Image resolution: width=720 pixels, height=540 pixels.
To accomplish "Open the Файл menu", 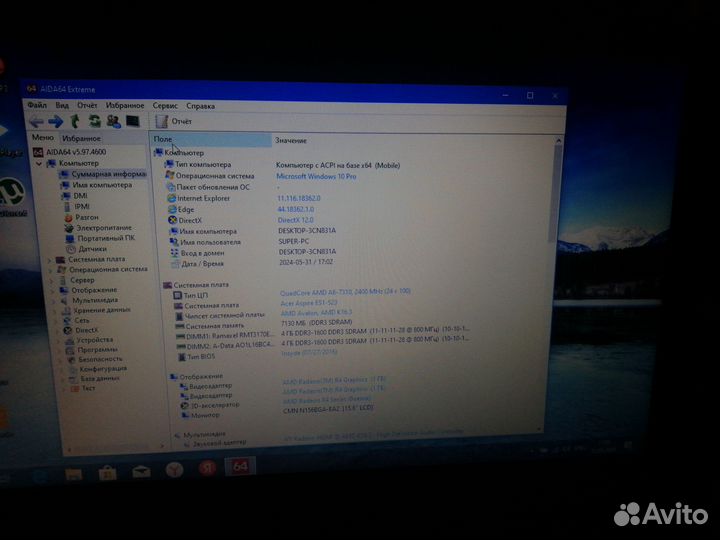I will point(37,104).
